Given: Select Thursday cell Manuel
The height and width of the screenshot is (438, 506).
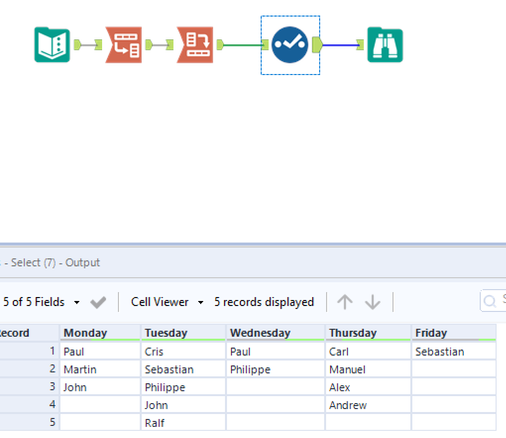Looking at the screenshot, I should [368, 369].
